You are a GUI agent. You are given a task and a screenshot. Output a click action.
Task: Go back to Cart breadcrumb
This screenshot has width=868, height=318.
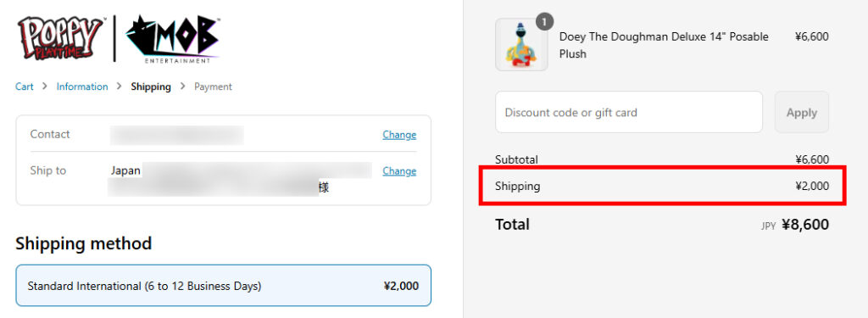click(25, 86)
